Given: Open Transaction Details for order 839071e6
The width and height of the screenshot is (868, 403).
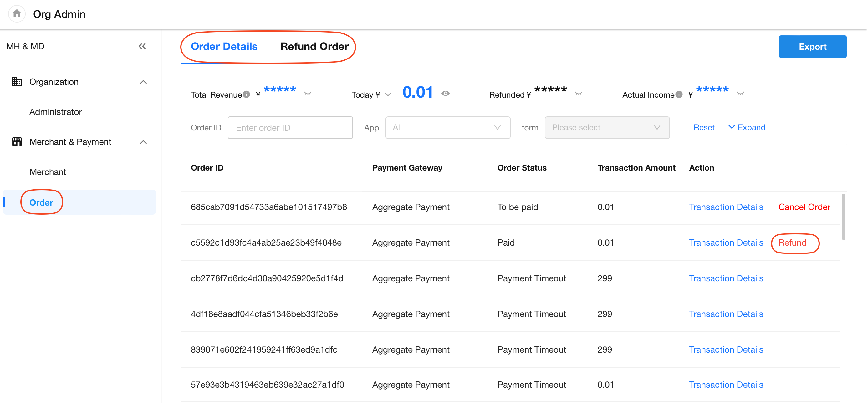Looking at the screenshot, I should pyautogui.click(x=726, y=350).
